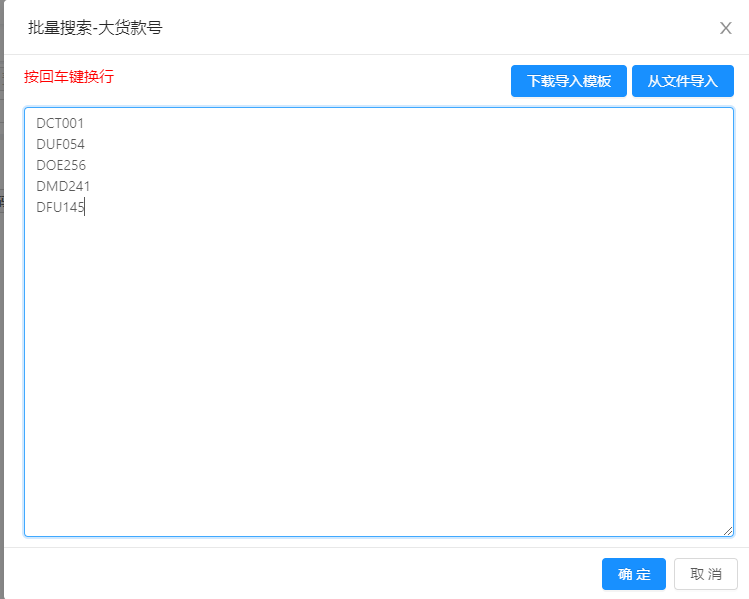The image size is (749, 599).
Task: Close the 批量搜索-大货款号 dialog
Action: [x=726, y=28]
